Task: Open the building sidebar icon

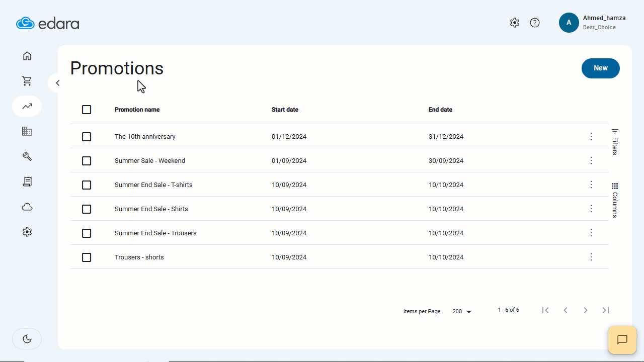Action: point(27,131)
